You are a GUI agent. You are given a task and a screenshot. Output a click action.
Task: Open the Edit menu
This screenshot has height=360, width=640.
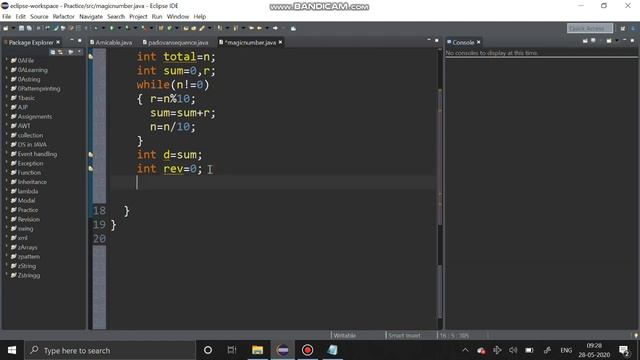tap(20, 17)
